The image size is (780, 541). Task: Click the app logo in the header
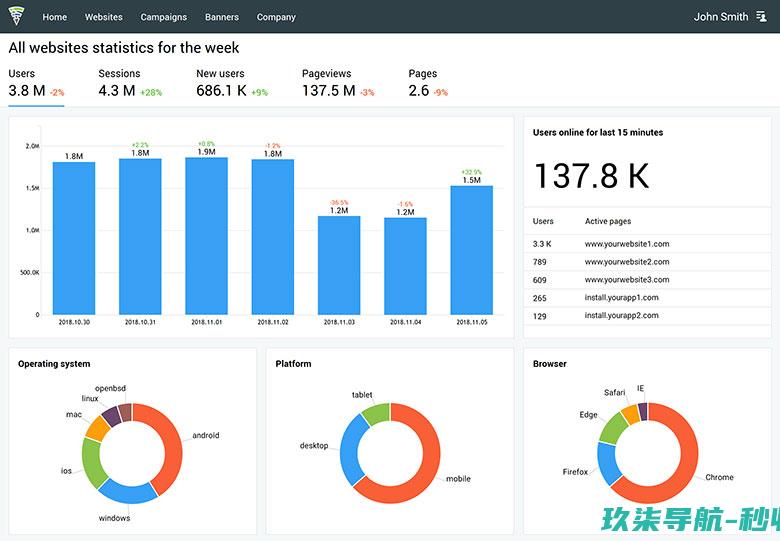point(16,16)
